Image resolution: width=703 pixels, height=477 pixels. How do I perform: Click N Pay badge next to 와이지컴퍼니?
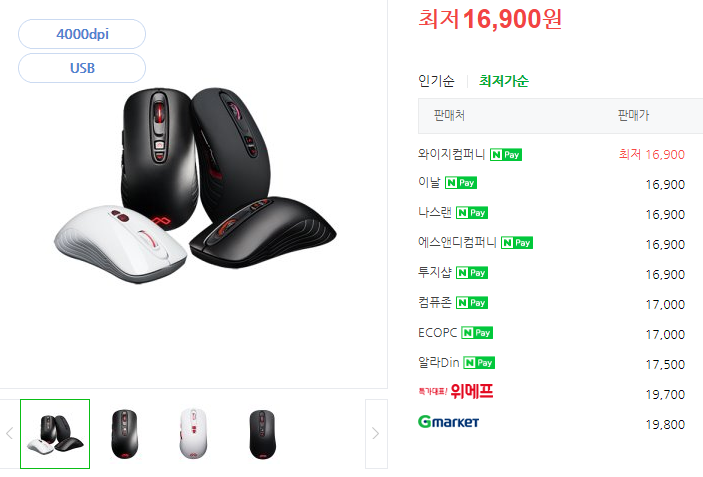click(x=505, y=155)
